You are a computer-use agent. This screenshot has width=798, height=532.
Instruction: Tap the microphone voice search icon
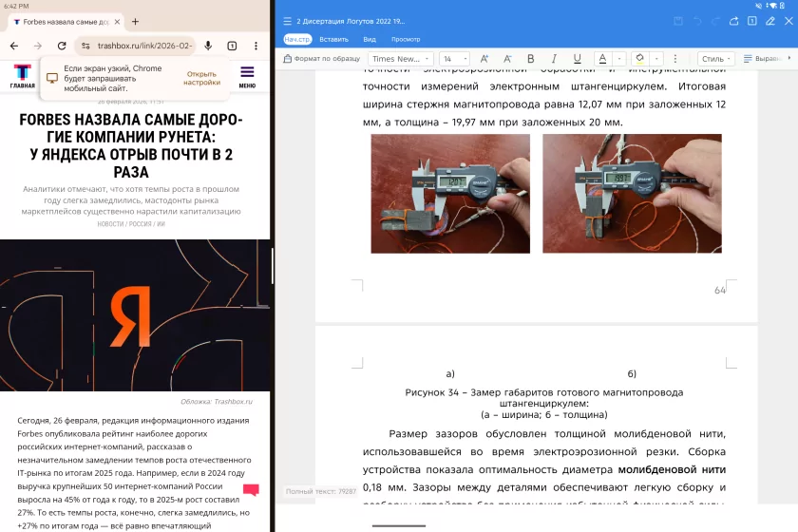coord(208,46)
